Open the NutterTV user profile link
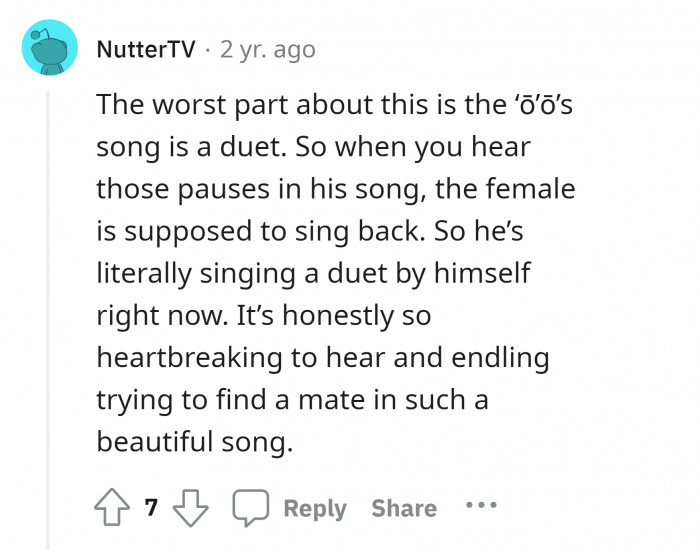Image resolution: width=700 pixels, height=555 pixels. [x=146, y=49]
